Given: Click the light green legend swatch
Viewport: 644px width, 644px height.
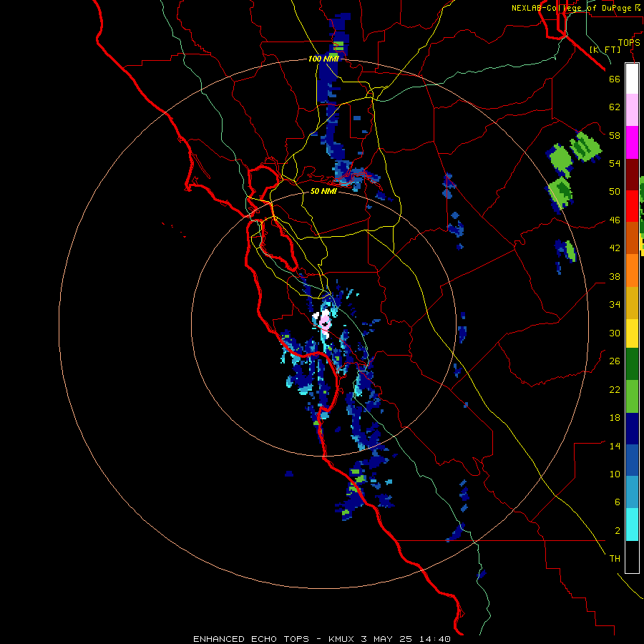Looking at the screenshot, I should click(632, 396).
